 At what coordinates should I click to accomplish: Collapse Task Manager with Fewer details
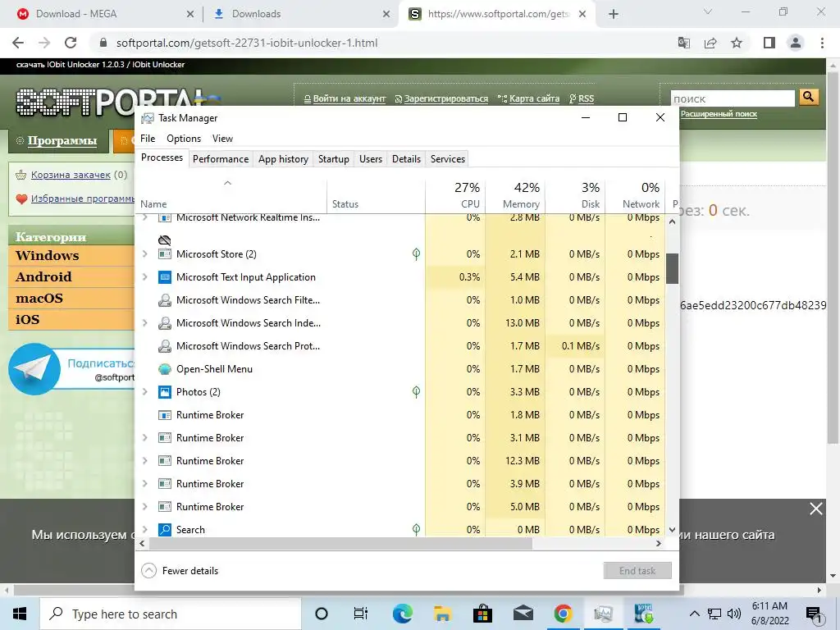click(180, 571)
